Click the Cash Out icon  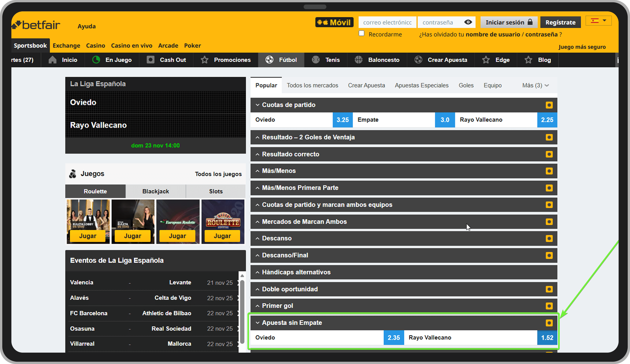pyautogui.click(x=150, y=60)
